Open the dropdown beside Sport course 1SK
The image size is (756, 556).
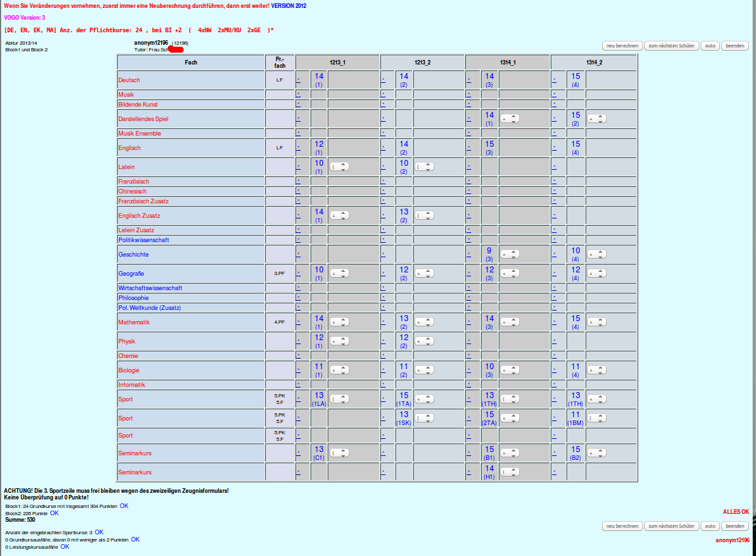coord(424,418)
